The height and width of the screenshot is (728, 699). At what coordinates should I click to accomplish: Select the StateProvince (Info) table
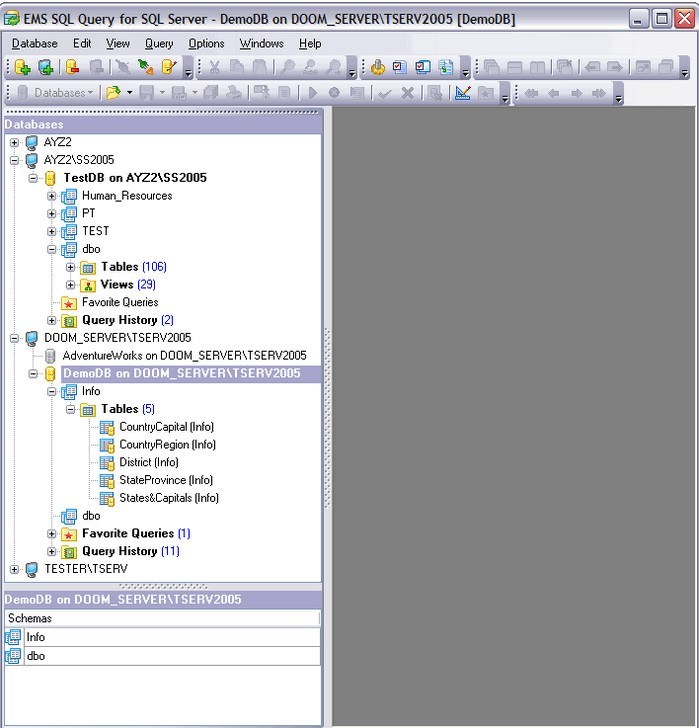point(166,480)
